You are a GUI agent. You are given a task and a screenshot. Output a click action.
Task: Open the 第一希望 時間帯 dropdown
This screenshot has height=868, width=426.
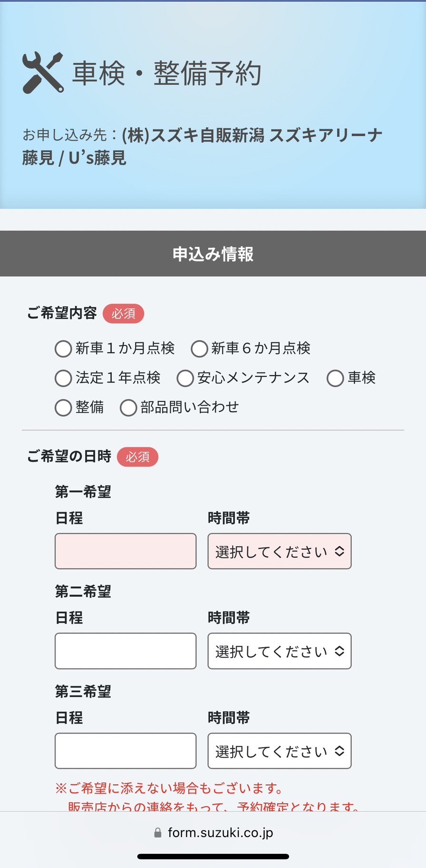pos(280,551)
